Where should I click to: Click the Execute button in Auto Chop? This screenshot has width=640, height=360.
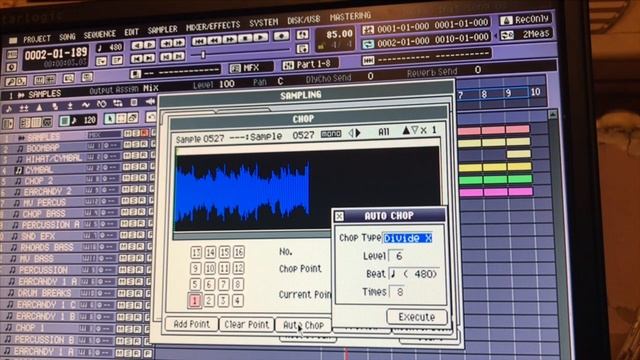(x=416, y=317)
